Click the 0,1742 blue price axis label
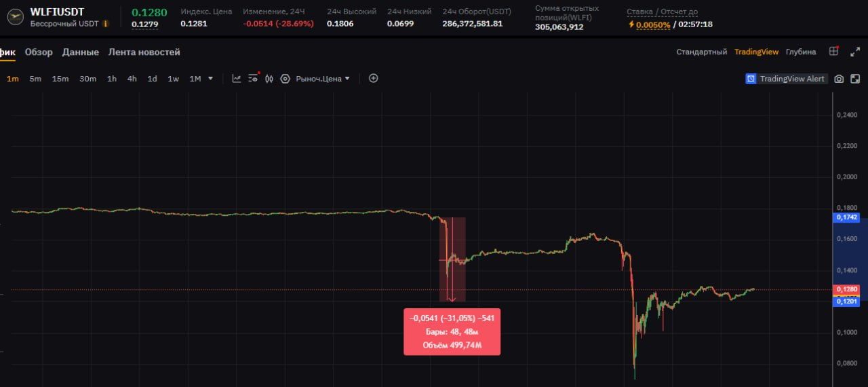Screen dimensions: 868x387 [847, 217]
